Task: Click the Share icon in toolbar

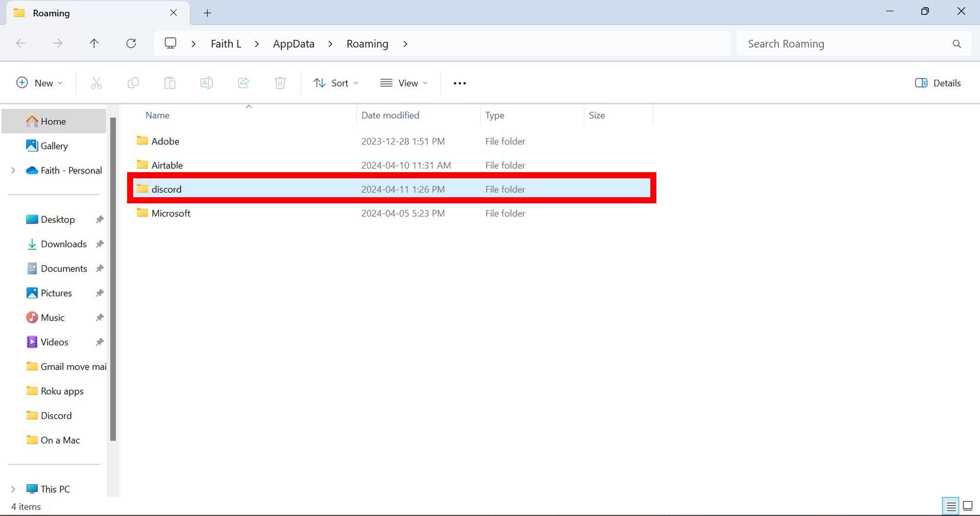Action: (x=244, y=83)
